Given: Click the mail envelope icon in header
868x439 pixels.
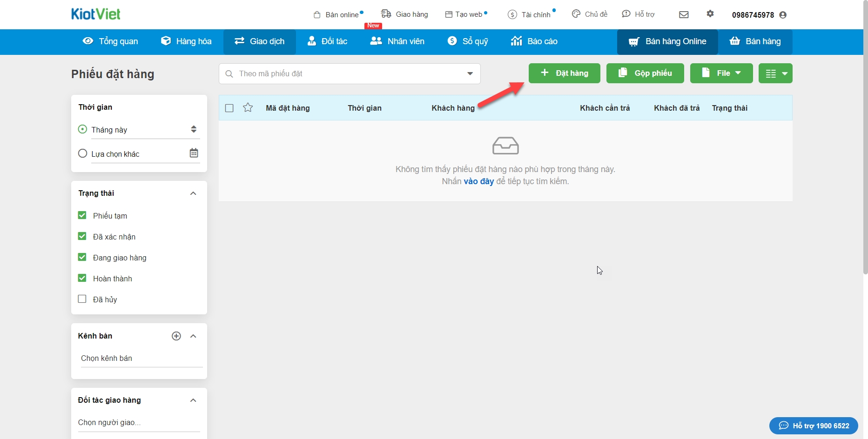Looking at the screenshot, I should [684, 14].
